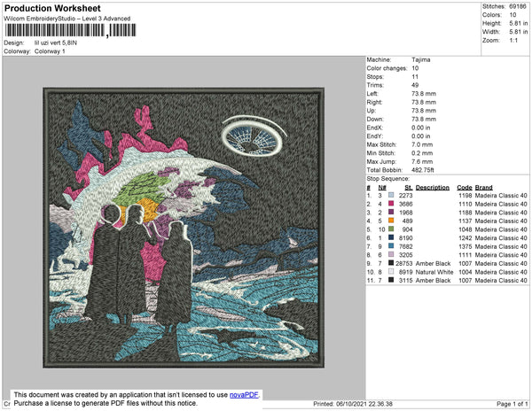Click the Min Stitch value 0.2 mm
The image size is (532, 411).
click(422, 153)
